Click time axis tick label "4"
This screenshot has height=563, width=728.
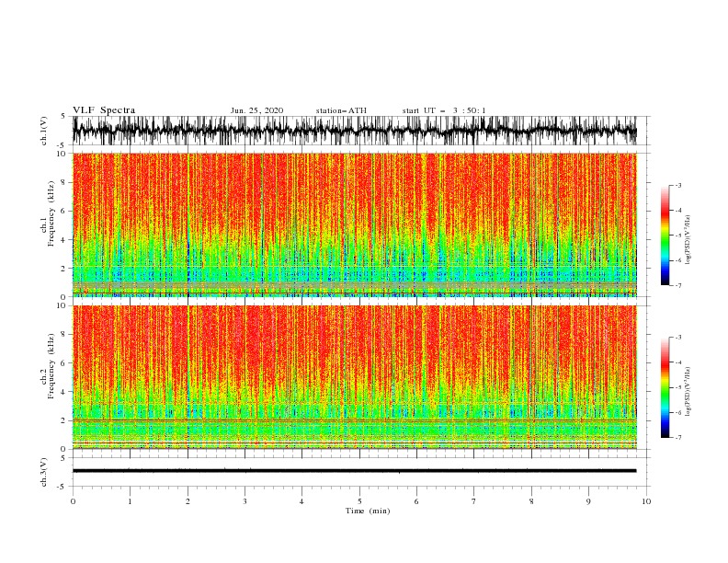301,501
